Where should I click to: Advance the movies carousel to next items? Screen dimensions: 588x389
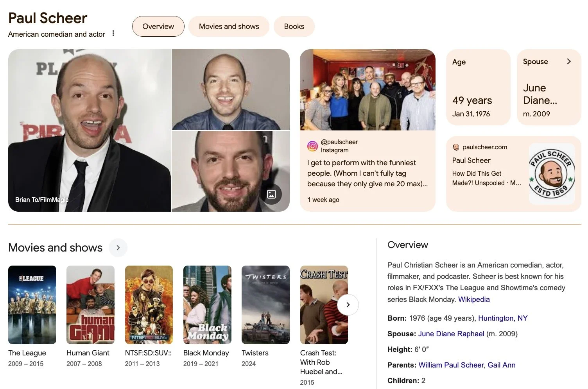(348, 305)
